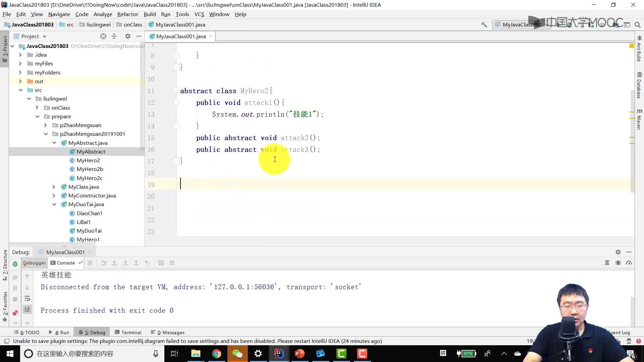Toggle the Ant Build tool window
644x362 pixels.
pyautogui.click(x=639, y=49)
